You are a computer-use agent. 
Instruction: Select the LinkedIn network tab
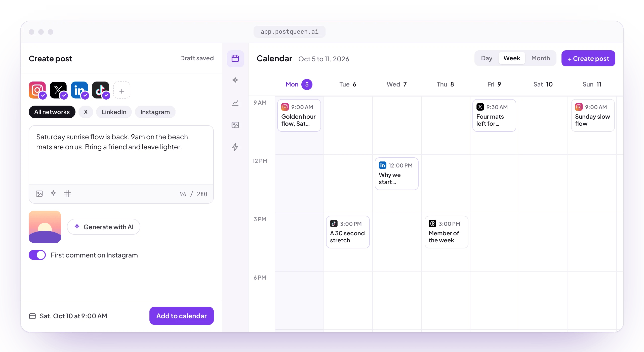114,112
